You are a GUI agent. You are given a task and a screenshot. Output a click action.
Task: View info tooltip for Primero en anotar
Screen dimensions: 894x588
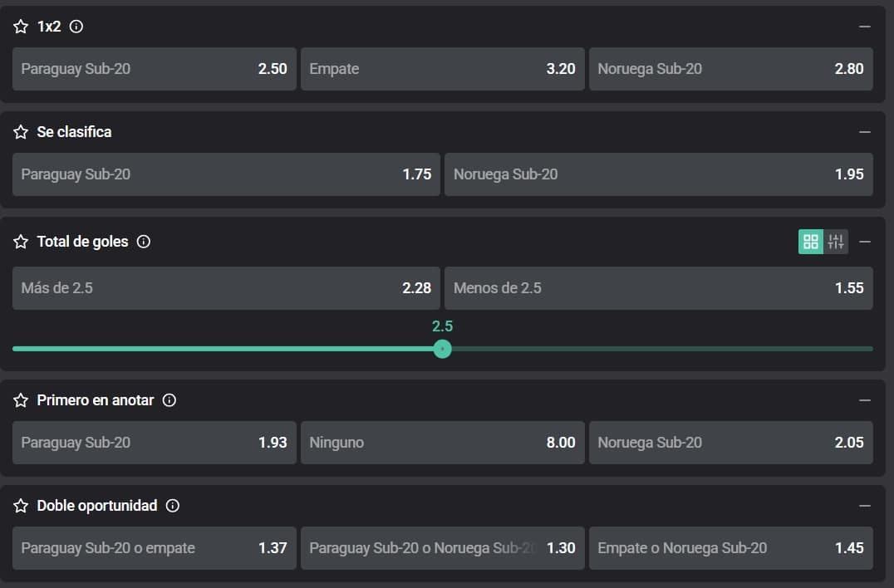169,400
